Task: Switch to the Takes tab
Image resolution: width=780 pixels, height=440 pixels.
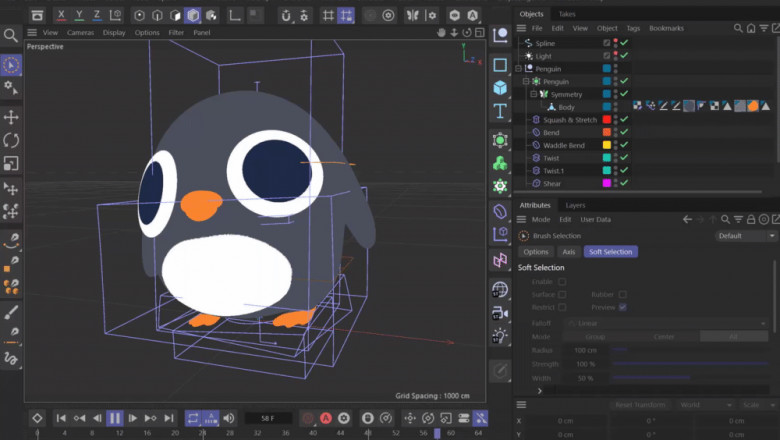Action: point(567,14)
